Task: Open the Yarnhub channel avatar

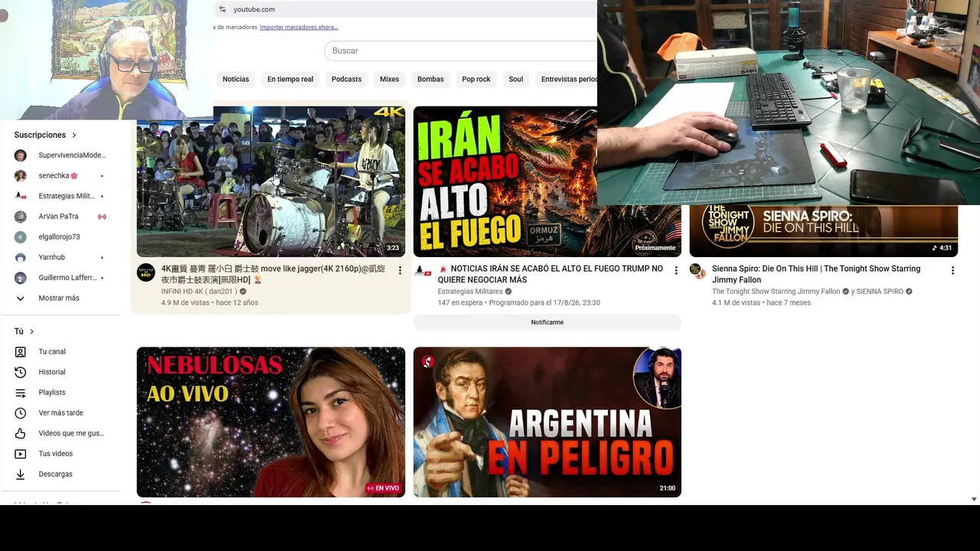Action: [21, 257]
